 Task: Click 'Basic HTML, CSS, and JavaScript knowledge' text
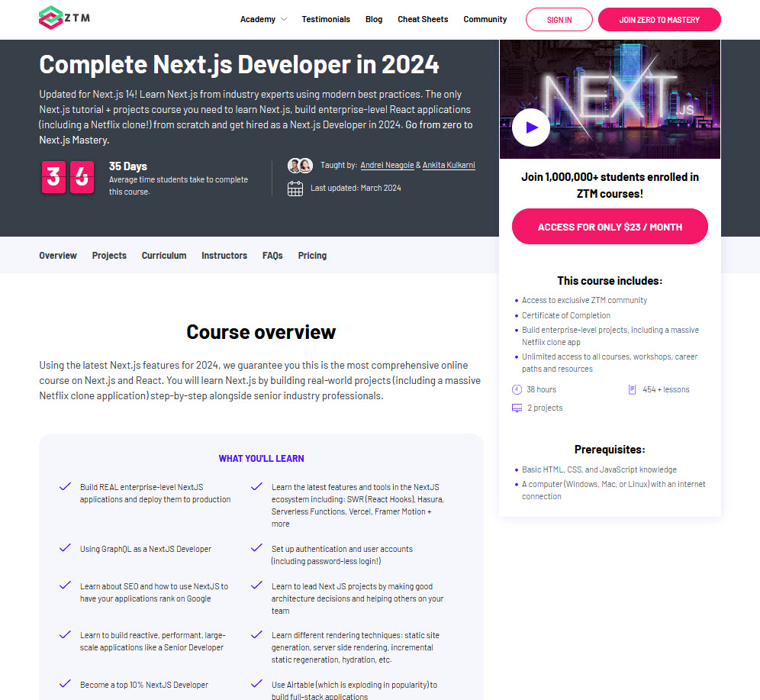point(598,469)
